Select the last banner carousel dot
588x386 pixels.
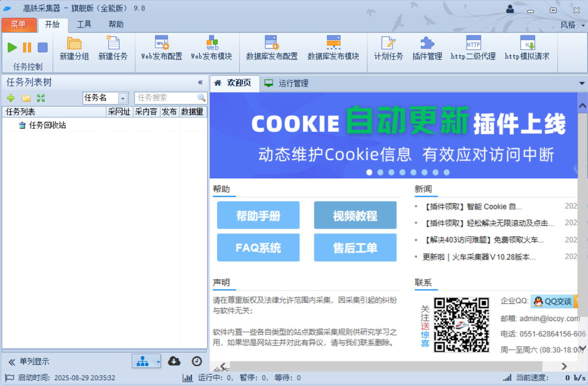coord(446,173)
